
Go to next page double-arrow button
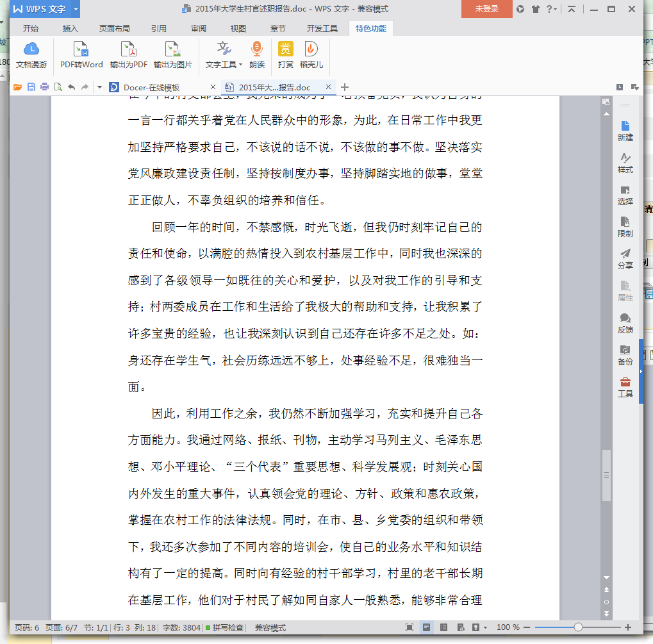point(606,614)
